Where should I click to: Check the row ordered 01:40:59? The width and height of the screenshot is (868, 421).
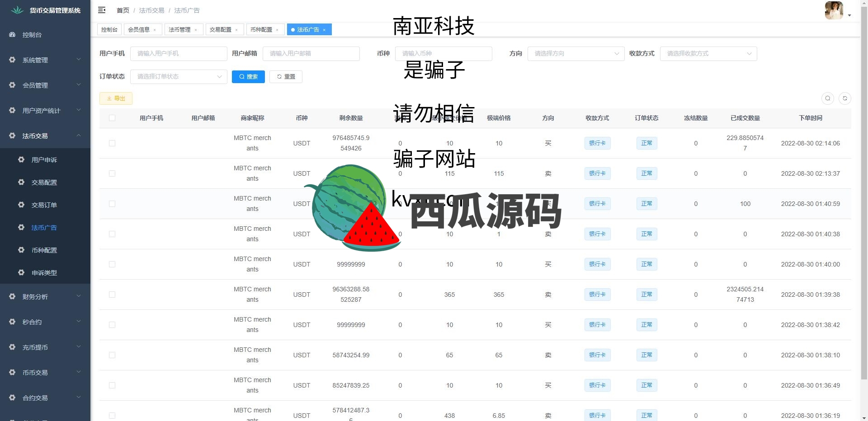[112, 204]
